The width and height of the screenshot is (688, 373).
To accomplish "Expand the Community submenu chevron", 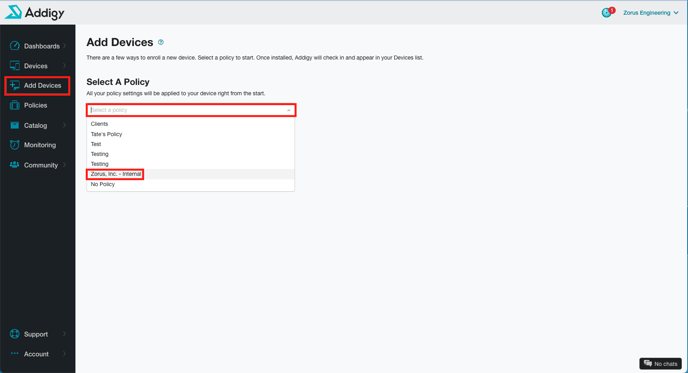I will click(x=64, y=165).
